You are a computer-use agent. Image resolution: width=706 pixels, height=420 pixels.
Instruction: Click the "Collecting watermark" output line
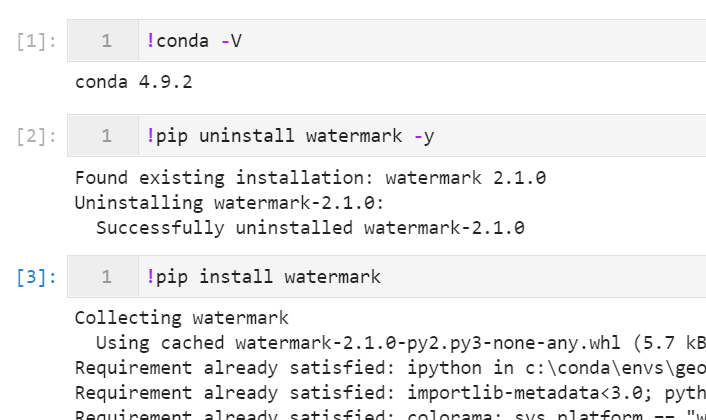[181, 318]
